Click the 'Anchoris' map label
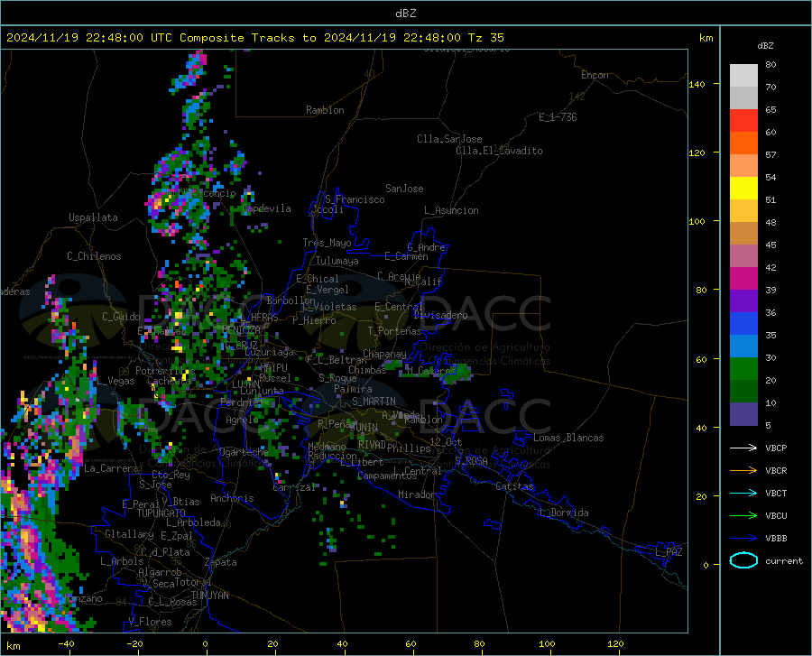Image resolution: width=812 pixels, height=656 pixels. (232, 498)
